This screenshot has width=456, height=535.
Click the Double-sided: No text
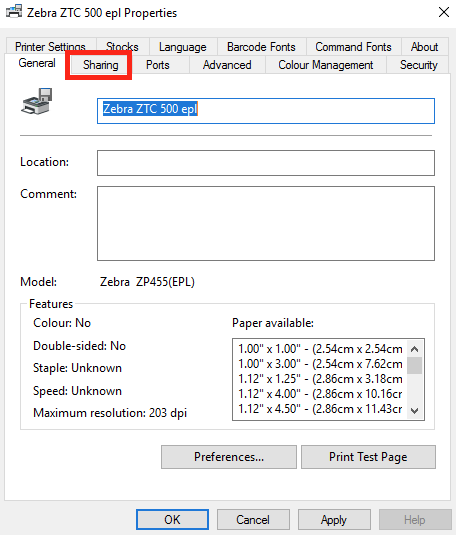80,346
